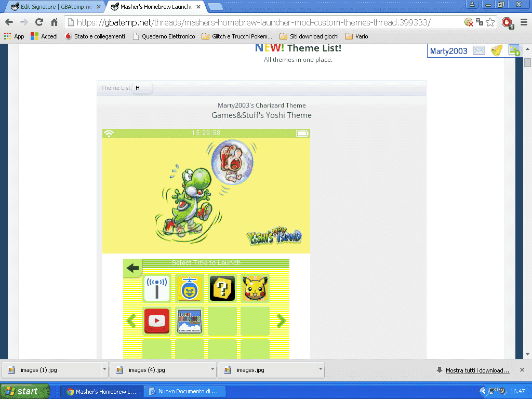The image size is (532, 399).
Task: Open the downloaded images (1).jpg file
Action: tap(51, 370)
